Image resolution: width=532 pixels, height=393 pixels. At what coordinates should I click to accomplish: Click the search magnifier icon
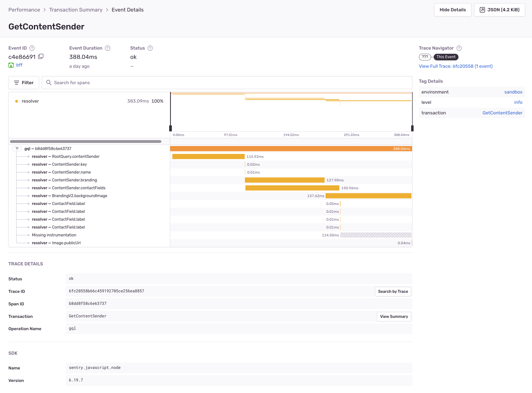tap(49, 83)
